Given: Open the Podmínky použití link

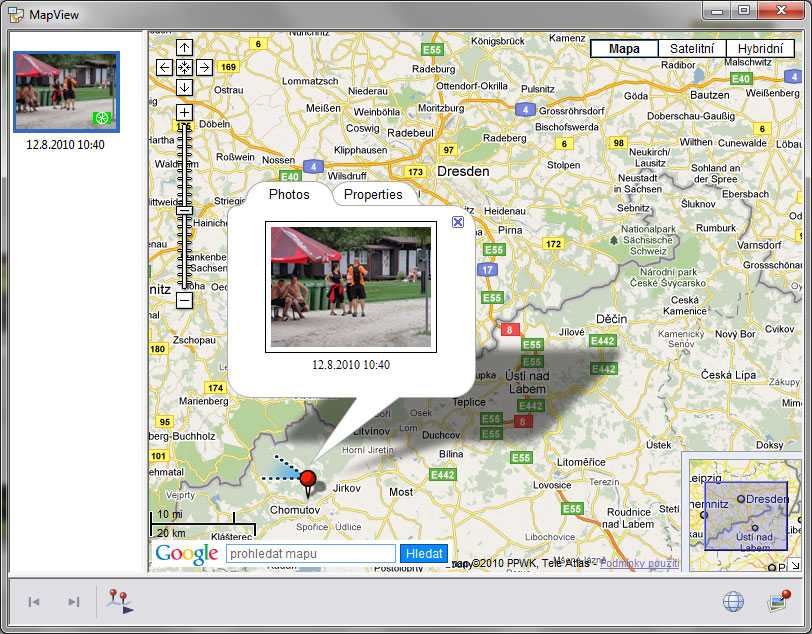Looking at the screenshot, I should (639, 563).
